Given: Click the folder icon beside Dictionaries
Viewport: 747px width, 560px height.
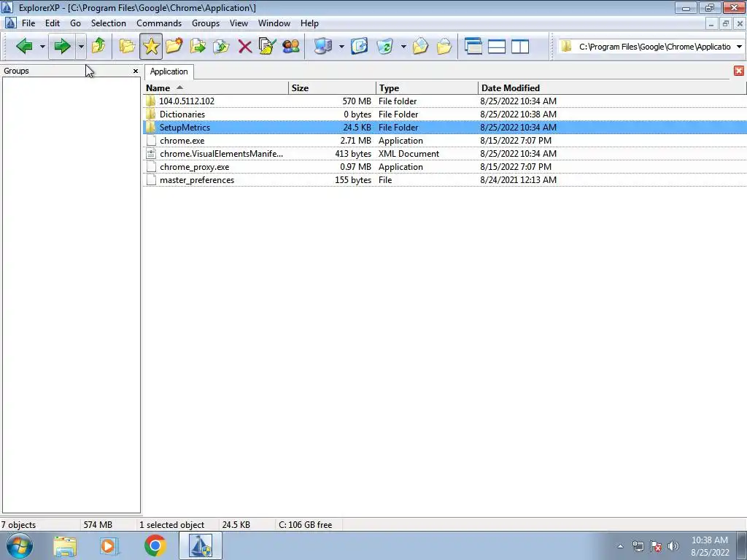Looking at the screenshot, I should tap(151, 114).
